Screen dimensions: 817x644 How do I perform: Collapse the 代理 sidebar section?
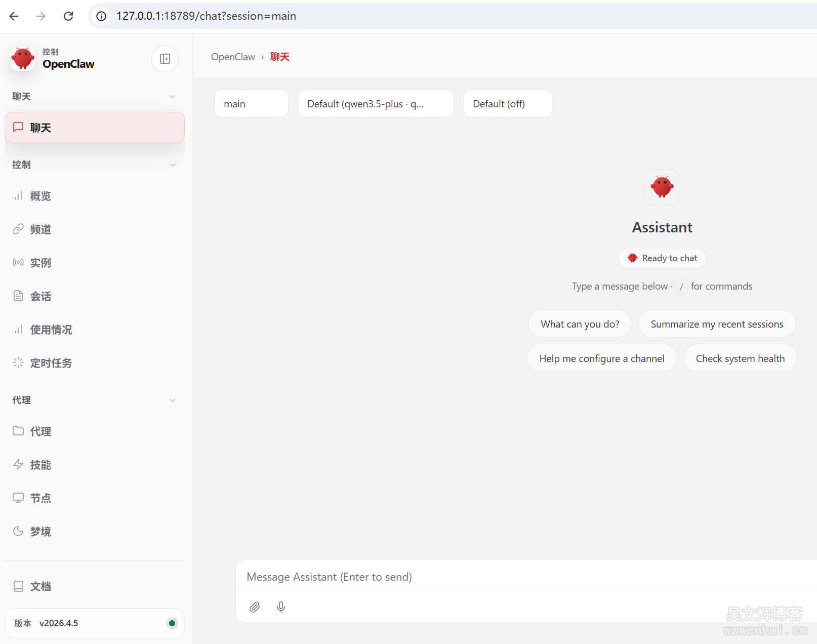point(173,400)
